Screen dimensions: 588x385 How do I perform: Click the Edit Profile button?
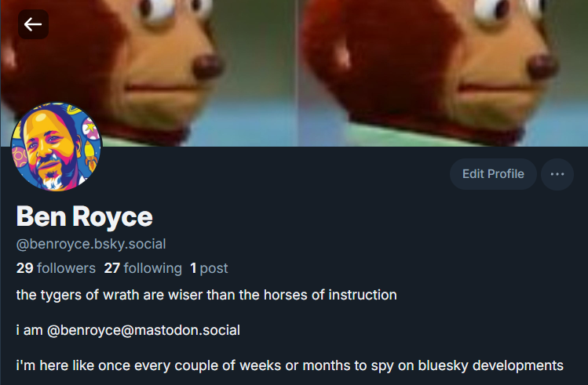(493, 174)
